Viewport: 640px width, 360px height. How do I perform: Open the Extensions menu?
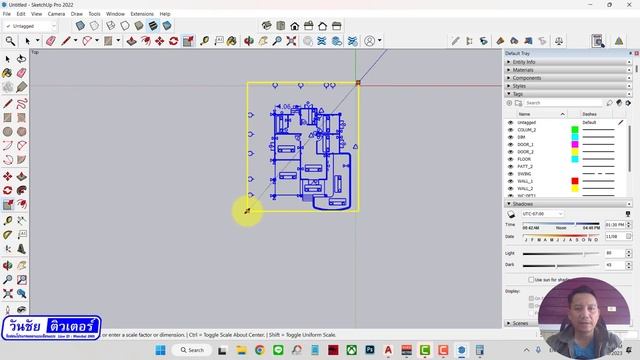click(142, 14)
